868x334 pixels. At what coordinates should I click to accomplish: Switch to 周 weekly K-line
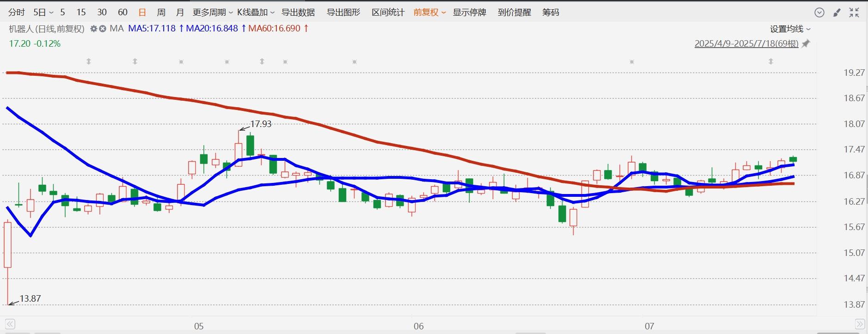point(161,12)
